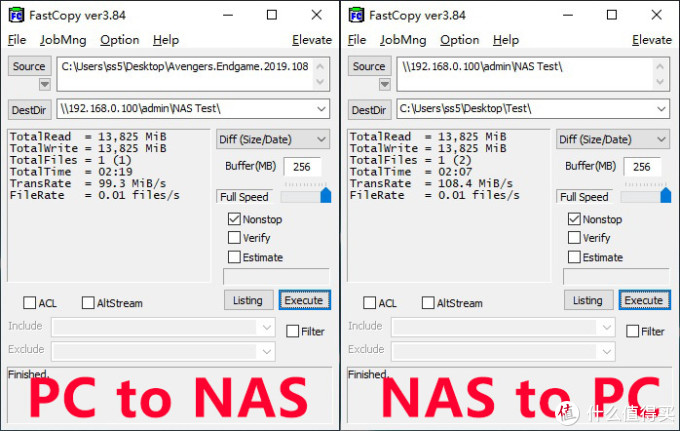The width and height of the screenshot is (680, 431).
Task: Open source history arrow under left Source button
Action: 45,84
